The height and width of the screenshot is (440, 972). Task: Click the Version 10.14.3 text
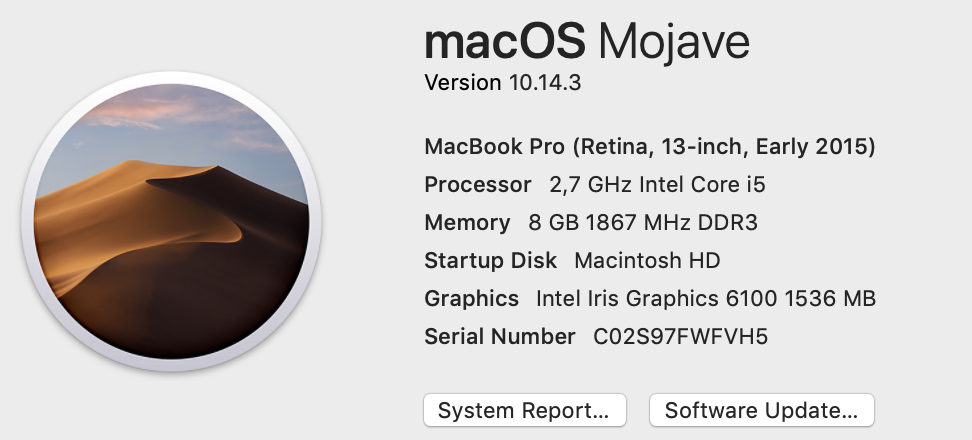tap(503, 82)
